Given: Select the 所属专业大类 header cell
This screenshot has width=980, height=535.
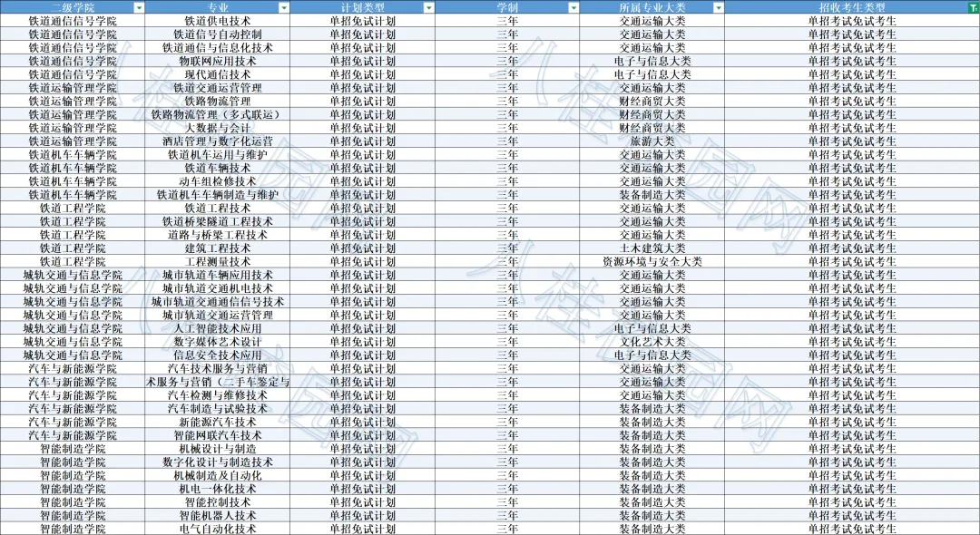Looking at the screenshot, I should click(x=652, y=7).
